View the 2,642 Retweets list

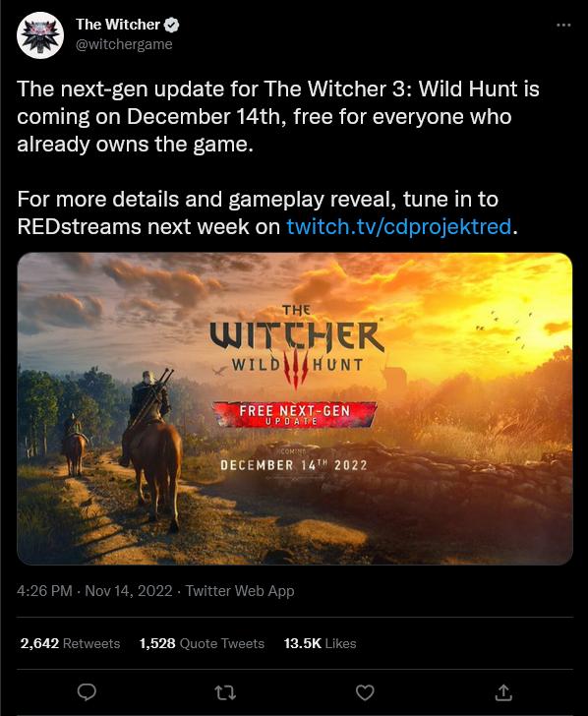[70, 643]
